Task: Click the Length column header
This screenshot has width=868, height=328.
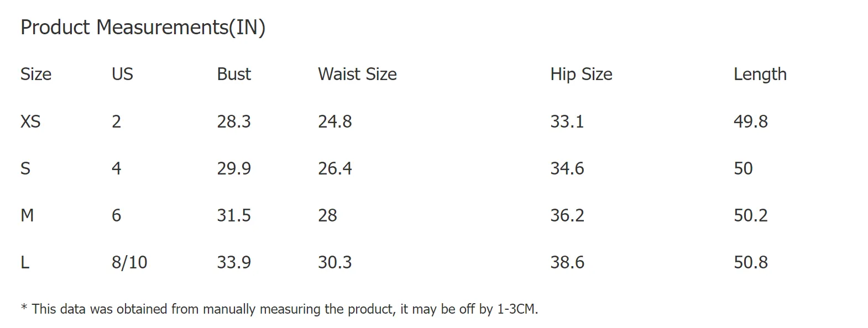Action: [x=760, y=75]
